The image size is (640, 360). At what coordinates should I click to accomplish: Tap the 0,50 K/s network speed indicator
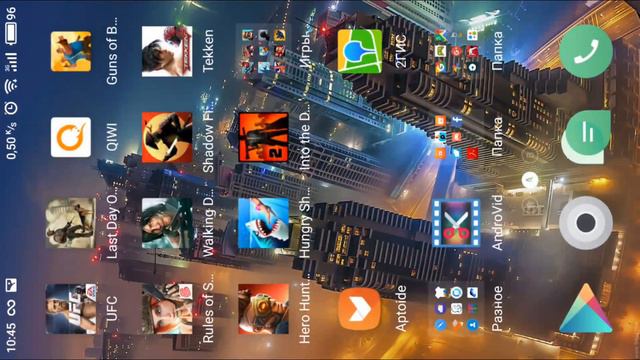11,140
